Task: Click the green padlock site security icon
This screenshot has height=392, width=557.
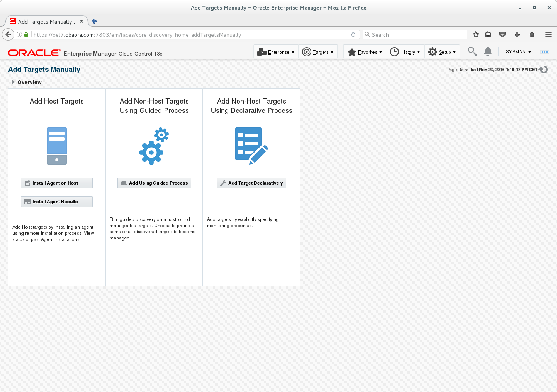Action: pos(26,34)
